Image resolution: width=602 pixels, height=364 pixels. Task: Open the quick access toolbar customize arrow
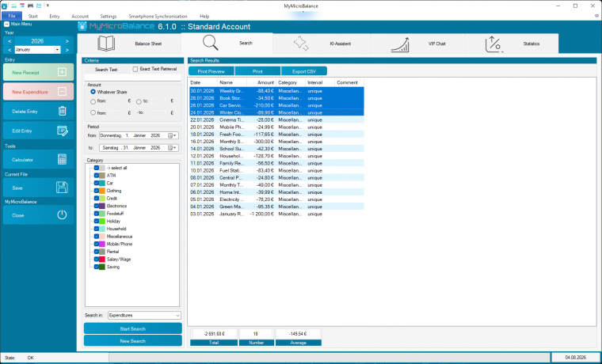coord(48,6)
